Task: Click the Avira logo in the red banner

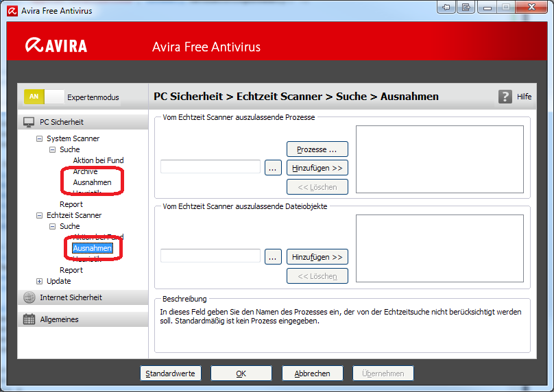Action: click(56, 45)
